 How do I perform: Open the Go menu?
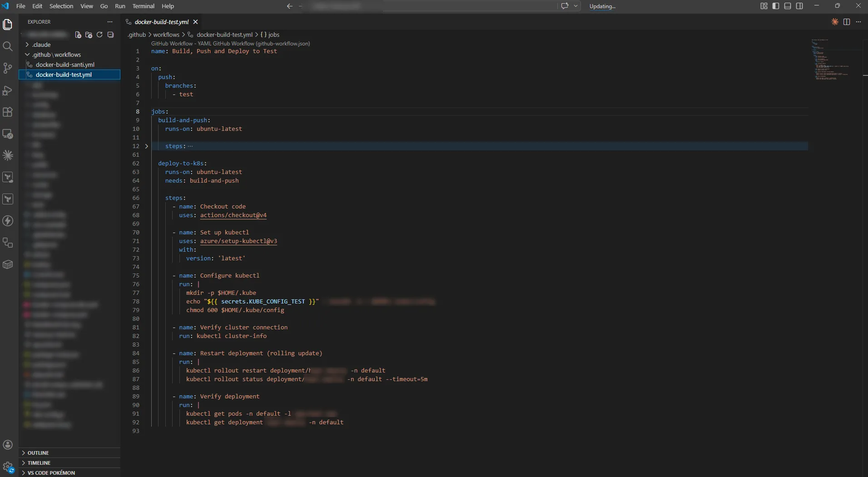coord(104,6)
